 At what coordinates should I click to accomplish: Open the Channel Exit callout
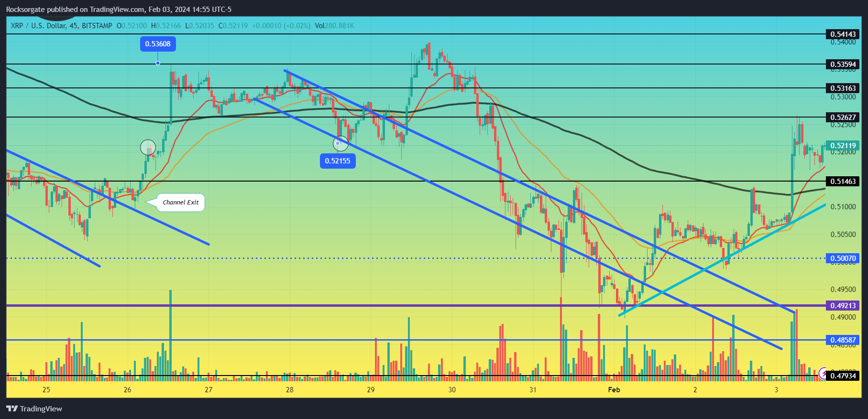coord(180,202)
